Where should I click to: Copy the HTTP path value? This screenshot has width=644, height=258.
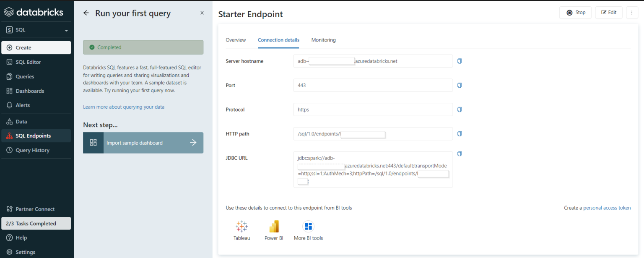tap(460, 134)
